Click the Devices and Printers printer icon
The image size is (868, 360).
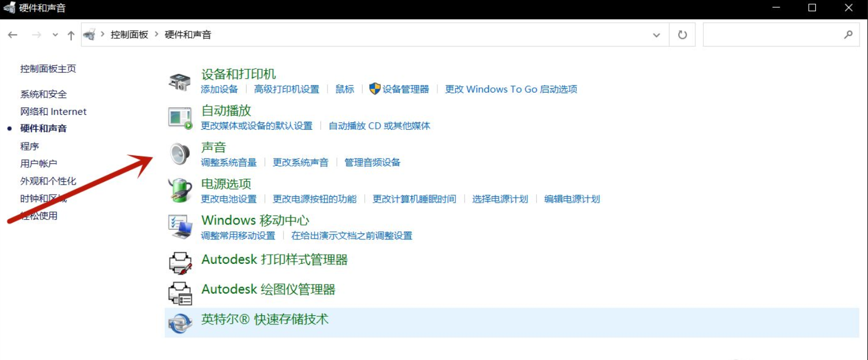tap(180, 82)
